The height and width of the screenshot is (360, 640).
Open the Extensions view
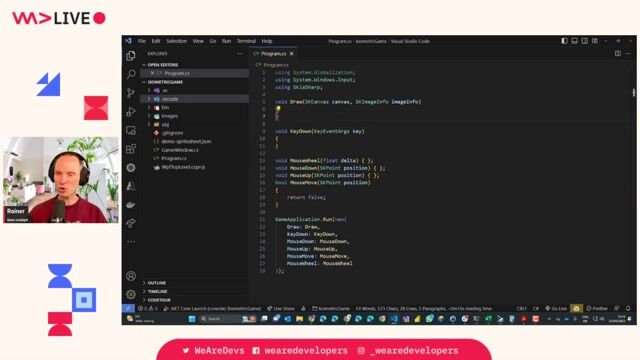(131, 149)
